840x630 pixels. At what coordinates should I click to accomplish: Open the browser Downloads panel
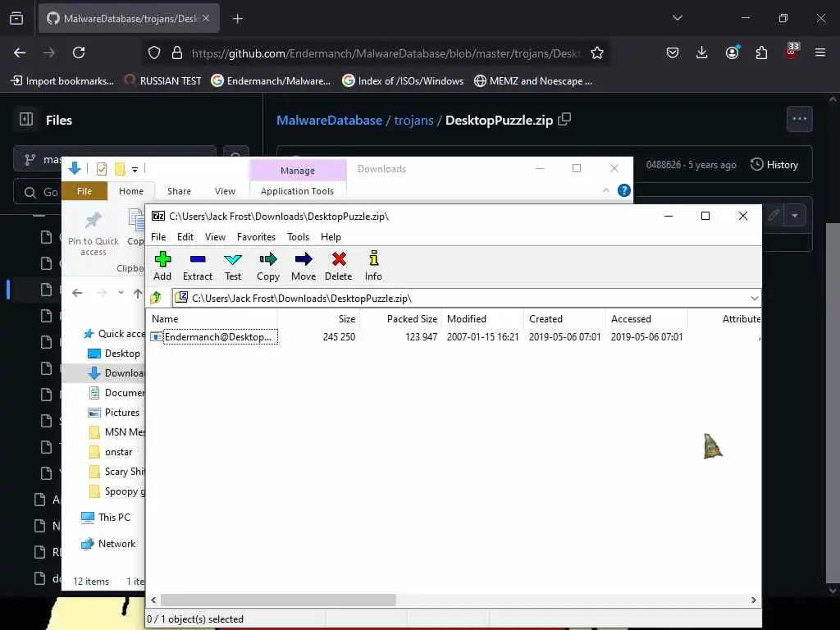(x=702, y=52)
